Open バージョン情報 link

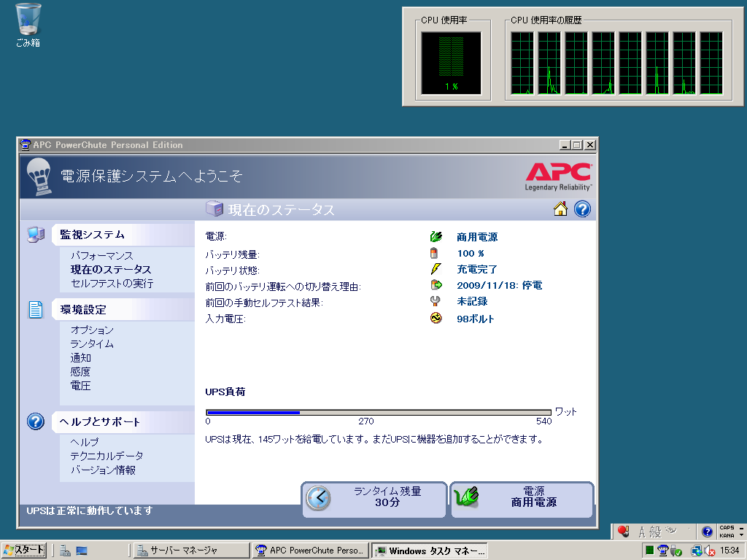pos(104,470)
